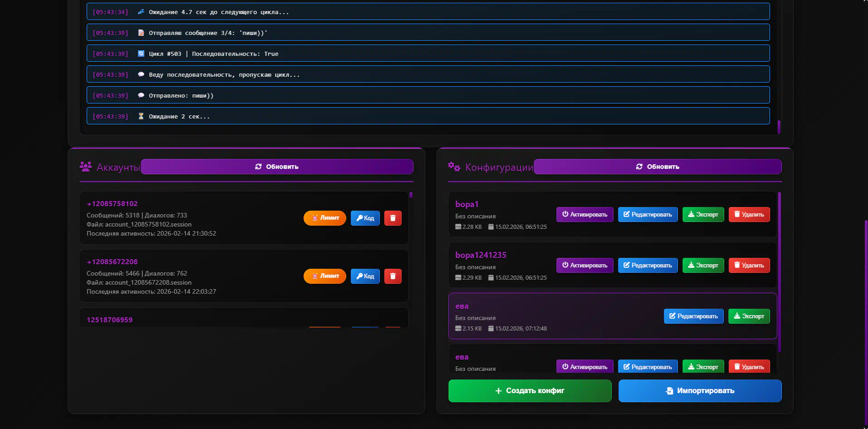Remove the bopa1241235 configuration with Удалить
Viewport: 868px width, 429px height.
tap(749, 266)
